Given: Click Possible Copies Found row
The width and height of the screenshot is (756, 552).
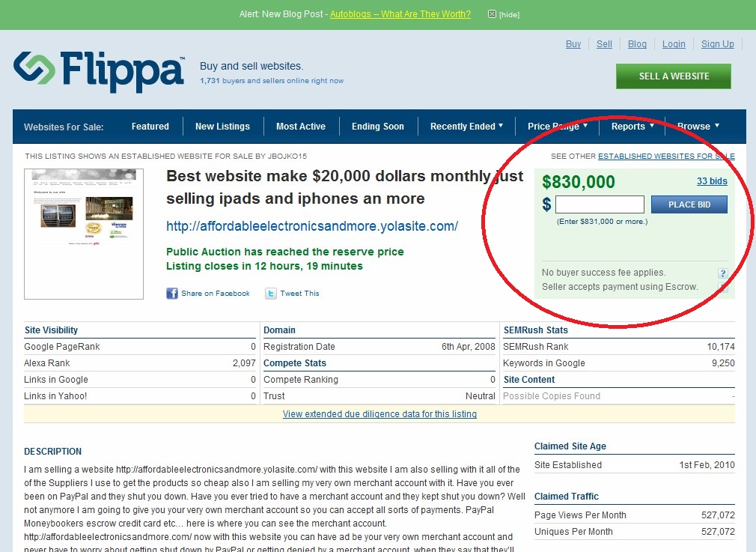Looking at the screenshot, I should pyautogui.click(x=619, y=395).
